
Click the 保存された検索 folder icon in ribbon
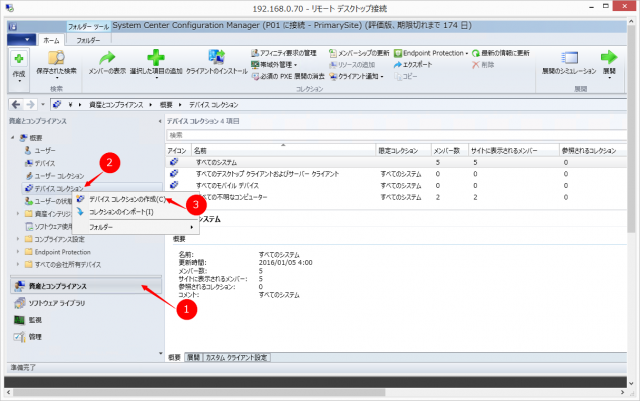pos(56,60)
